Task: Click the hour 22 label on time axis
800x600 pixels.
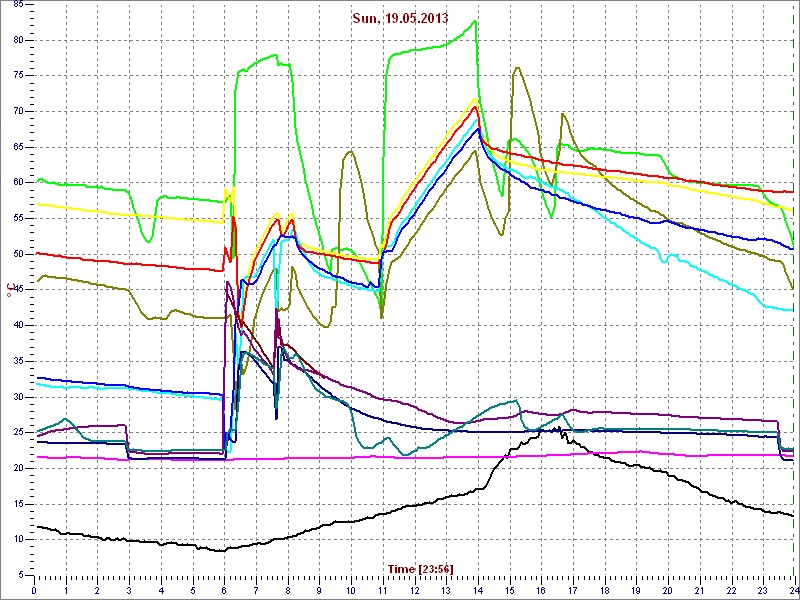Action: click(731, 590)
